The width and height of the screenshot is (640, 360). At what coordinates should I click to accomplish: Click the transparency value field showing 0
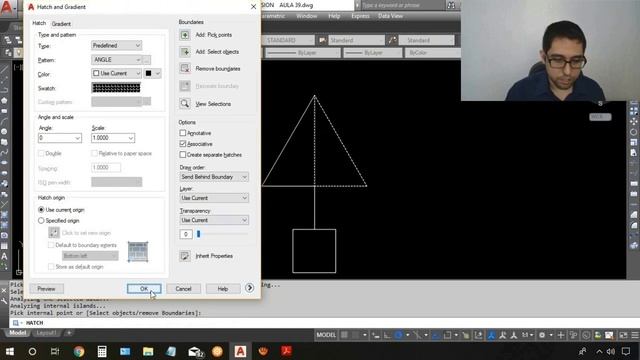coord(186,234)
